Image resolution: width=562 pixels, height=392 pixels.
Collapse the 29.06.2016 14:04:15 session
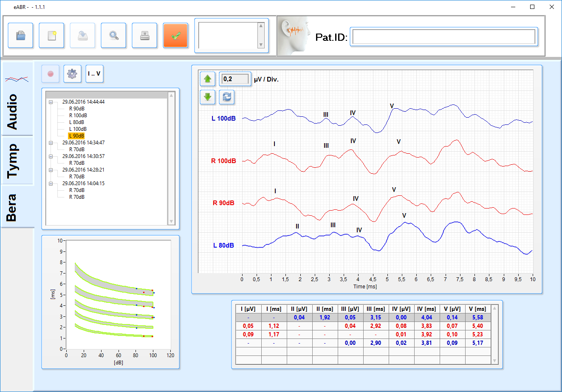[x=51, y=183]
